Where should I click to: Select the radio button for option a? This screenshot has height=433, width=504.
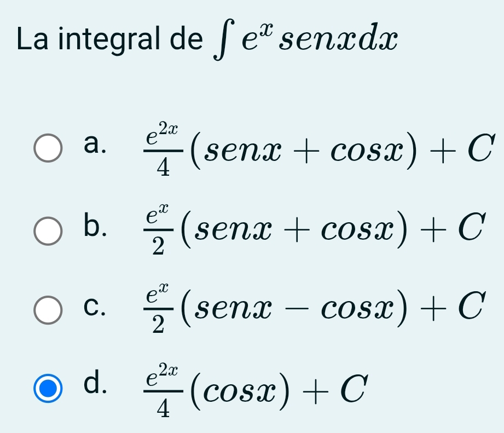tap(47, 146)
